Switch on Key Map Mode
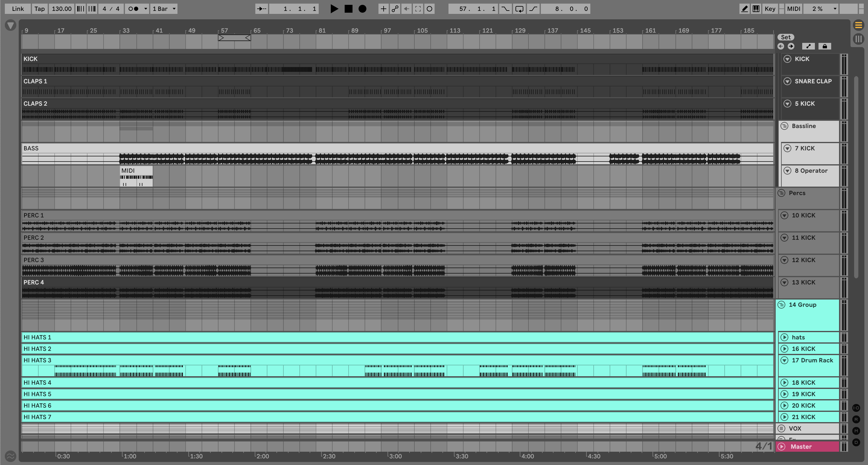 (770, 9)
